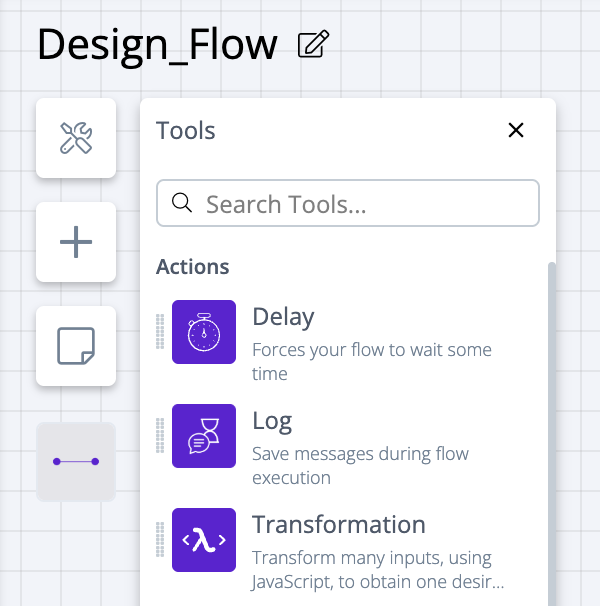Grab the drag handle beside Delay
This screenshot has height=606, width=600.
tap(160, 332)
